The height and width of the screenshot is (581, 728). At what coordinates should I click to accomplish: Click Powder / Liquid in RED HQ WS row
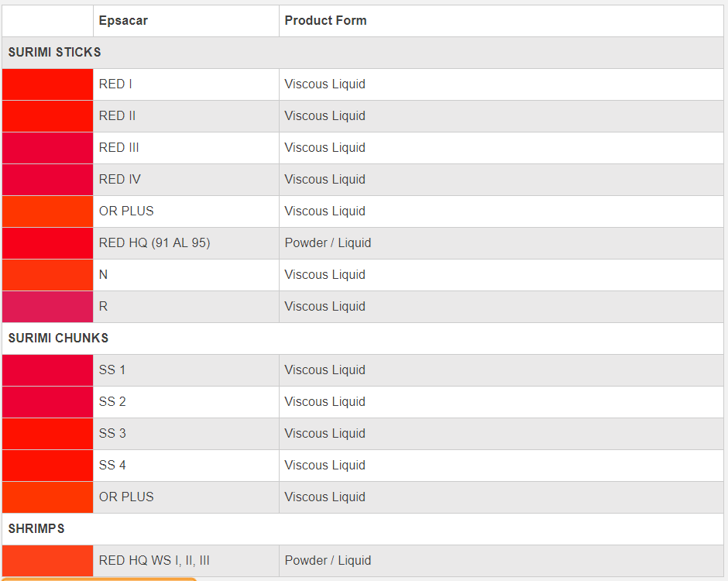tap(328, 561)
